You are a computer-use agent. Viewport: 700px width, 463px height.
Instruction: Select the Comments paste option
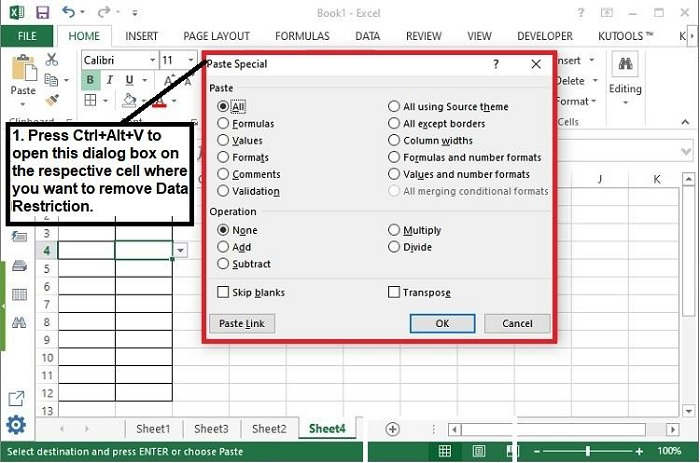click(249, 174)
